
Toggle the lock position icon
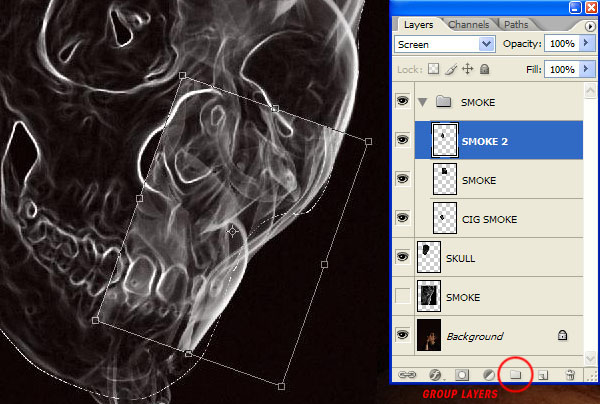[x=468, y=69]
